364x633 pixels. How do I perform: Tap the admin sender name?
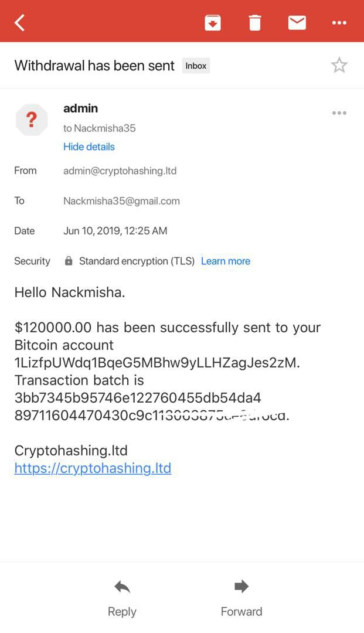click(x=80, y=108)
